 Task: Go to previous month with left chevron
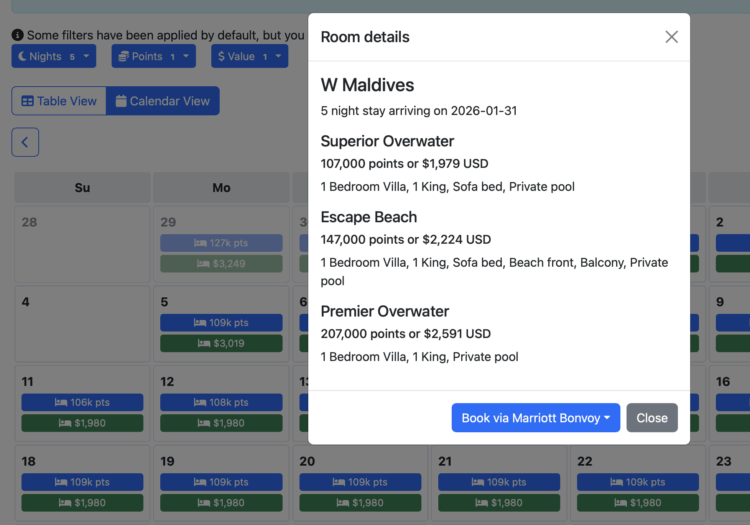pyautogui.click(x=25, y=142)
